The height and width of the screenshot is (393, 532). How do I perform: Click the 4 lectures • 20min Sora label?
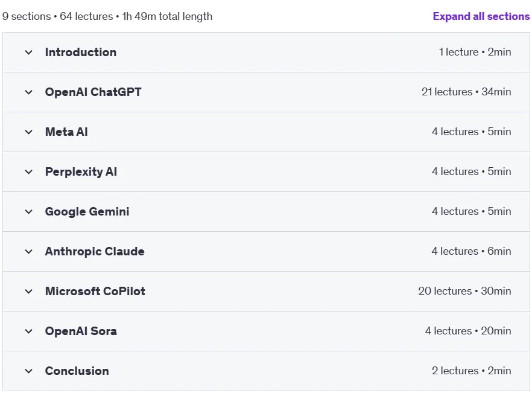pyautogui.click(x=468, y=331)
